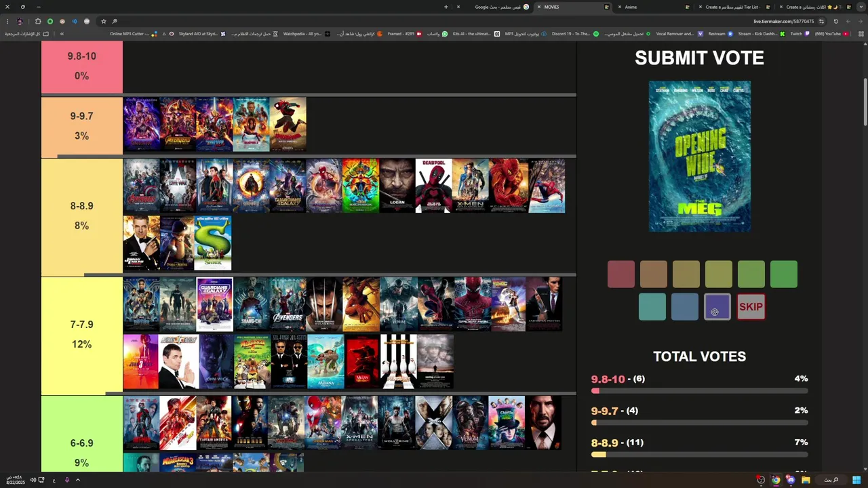The height and width of the screenshot is (488, 868).
Task: Click the SKIP vote button
Action: 751,307
